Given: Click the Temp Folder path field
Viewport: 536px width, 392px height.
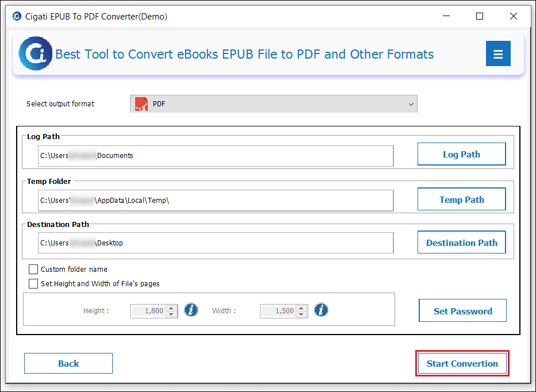Looking at the screenshot, I should (216, 201).
